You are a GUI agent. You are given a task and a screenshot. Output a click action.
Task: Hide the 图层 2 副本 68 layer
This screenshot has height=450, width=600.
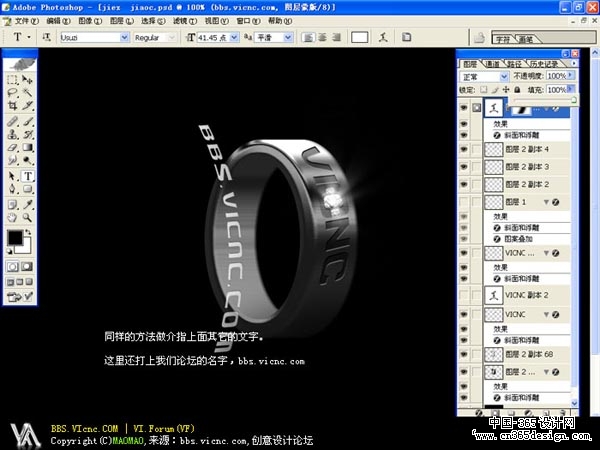point(464,354)
